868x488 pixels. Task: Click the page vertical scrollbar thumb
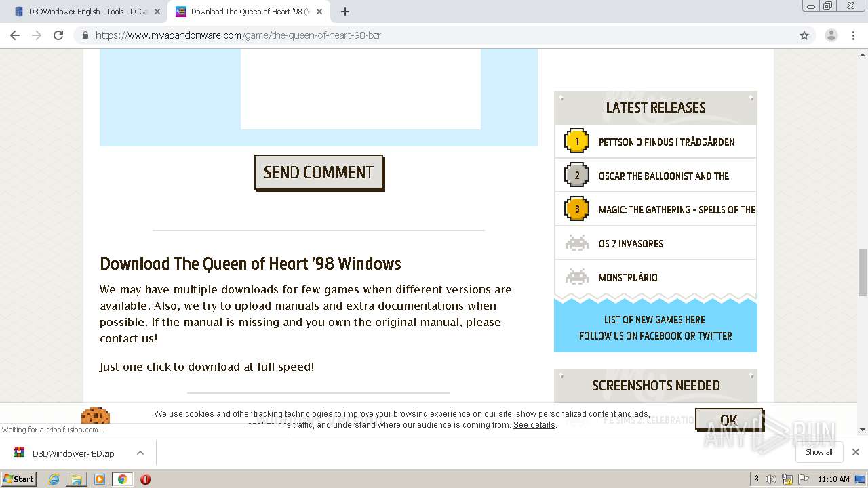[862, 272]
